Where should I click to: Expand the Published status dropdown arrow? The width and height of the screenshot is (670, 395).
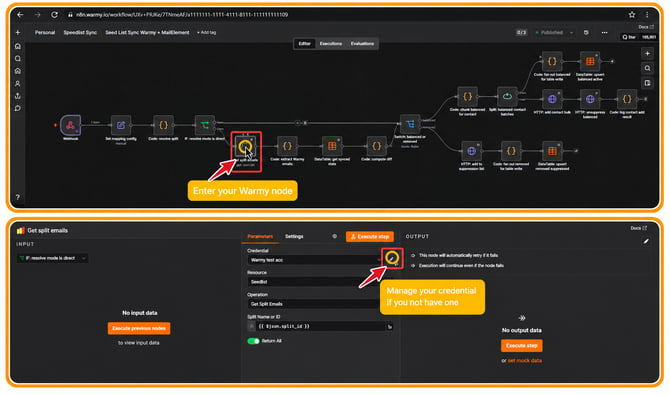(571, 32)
